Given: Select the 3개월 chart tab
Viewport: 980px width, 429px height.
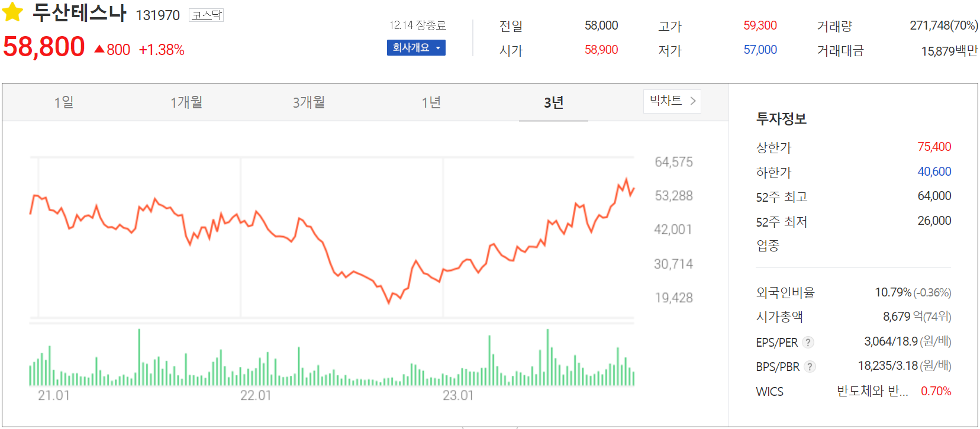Looking at the screenshot, I should click(x=309, y=102).
